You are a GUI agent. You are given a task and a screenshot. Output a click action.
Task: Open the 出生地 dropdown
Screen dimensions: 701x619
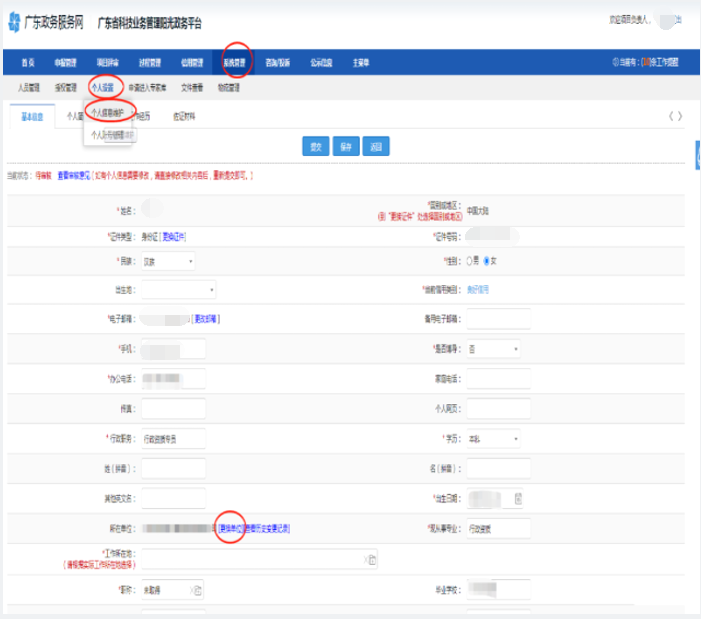click(178, 290)
